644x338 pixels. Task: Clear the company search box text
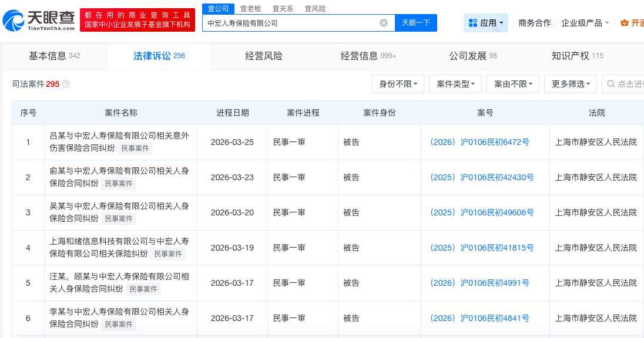(384, 23)
